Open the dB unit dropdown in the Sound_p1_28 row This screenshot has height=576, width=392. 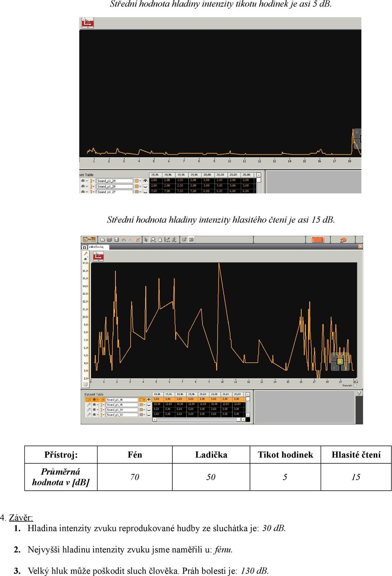tap(85, 186)
